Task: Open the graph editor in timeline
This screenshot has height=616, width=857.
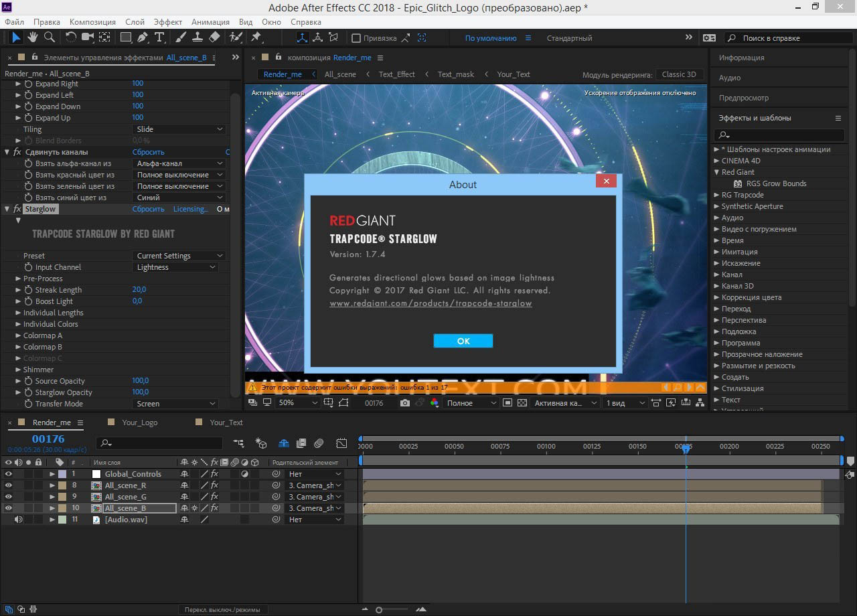Action: pyautogui.click(x=341, y=443)
